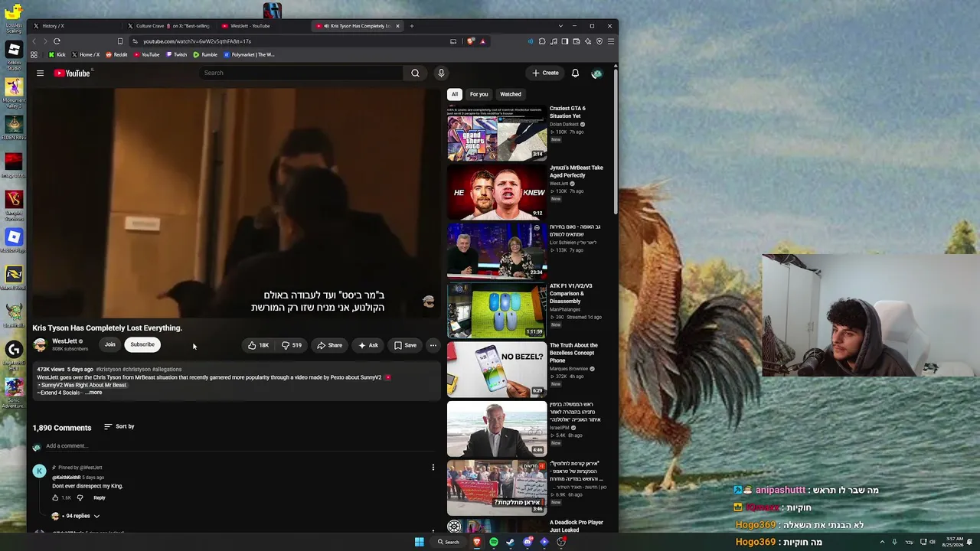Open the NO BEZEL concept phone thumbnail

click(x=497, y=370)
